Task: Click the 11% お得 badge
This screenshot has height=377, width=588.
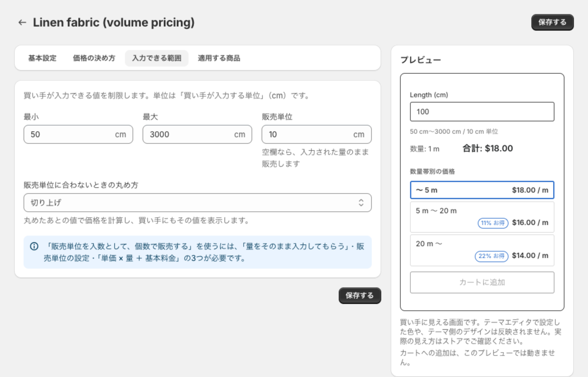Action: (x=493, y=223)
